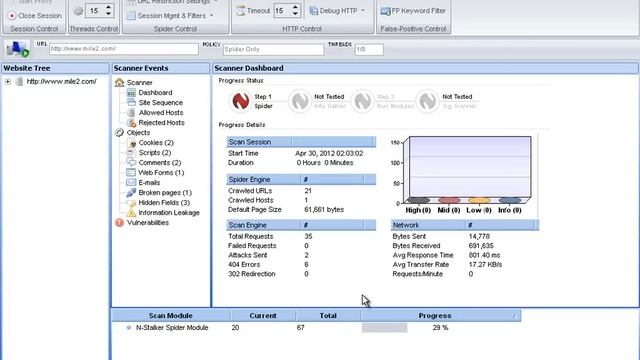
Task: Click the Network table header
Action: 465,225
